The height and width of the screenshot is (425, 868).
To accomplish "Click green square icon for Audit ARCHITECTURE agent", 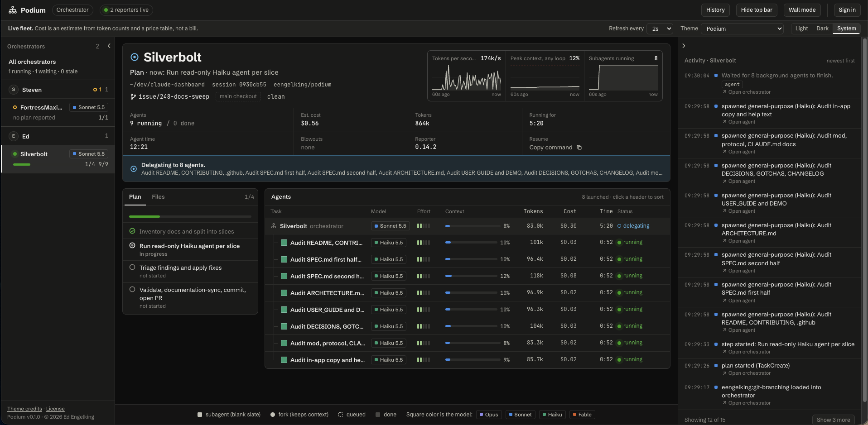I will pyautogui.click(x=284, y=293).
